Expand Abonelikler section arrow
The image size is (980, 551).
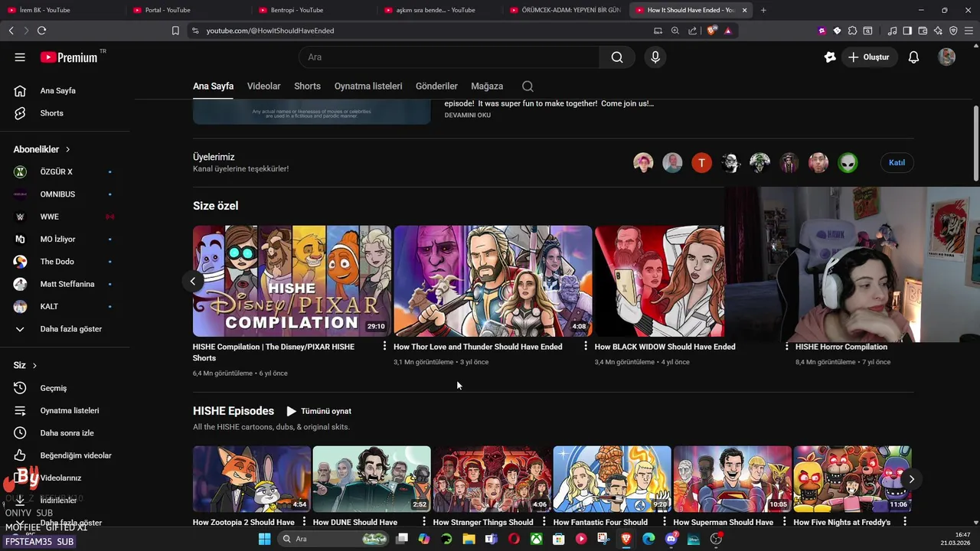(67, 149)
